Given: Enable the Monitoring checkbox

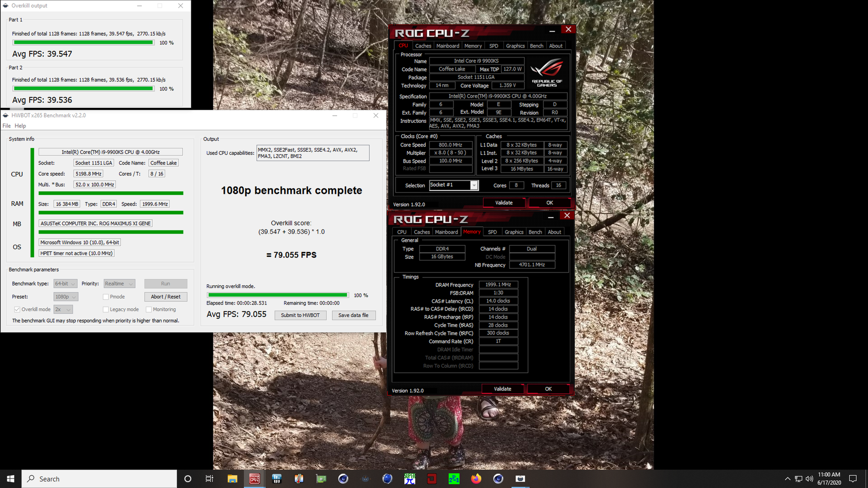Looking at the screenshot, I should point(149,310).
